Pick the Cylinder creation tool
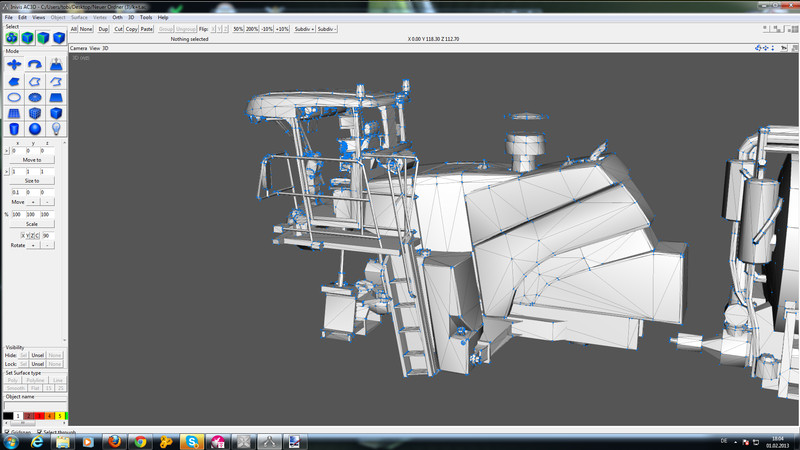The image size is (800, 450). pos(14,129)
